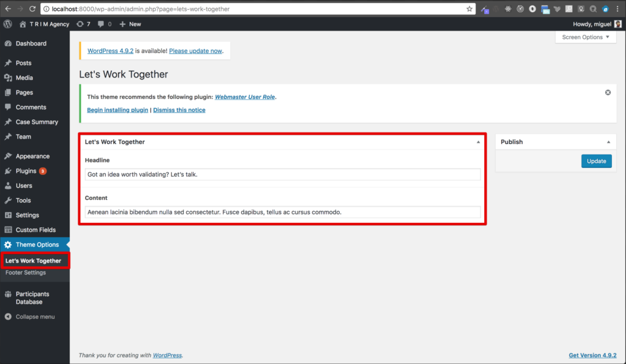
Task: Open the Screen Options dropdown
Action: coord(585,37)
